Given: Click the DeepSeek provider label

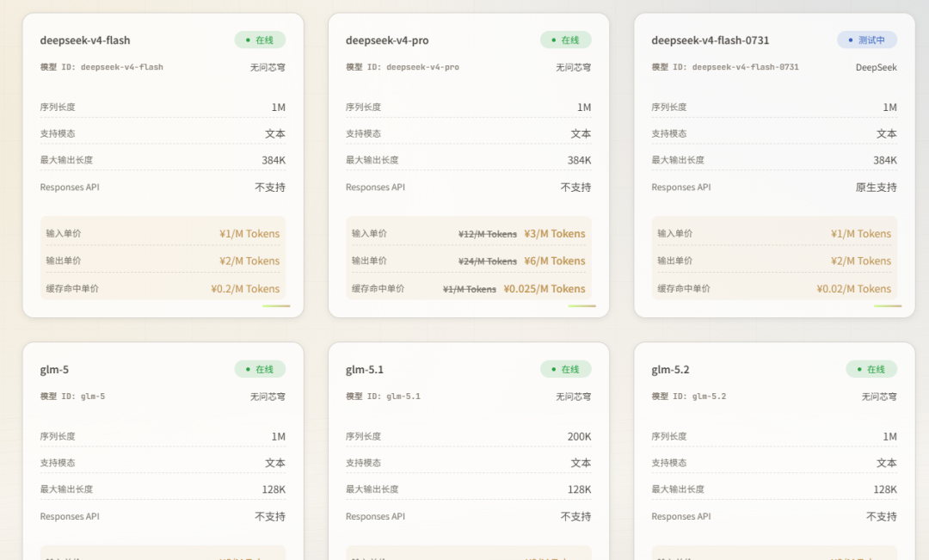Looking at the screenshot, I should point(877,67).
